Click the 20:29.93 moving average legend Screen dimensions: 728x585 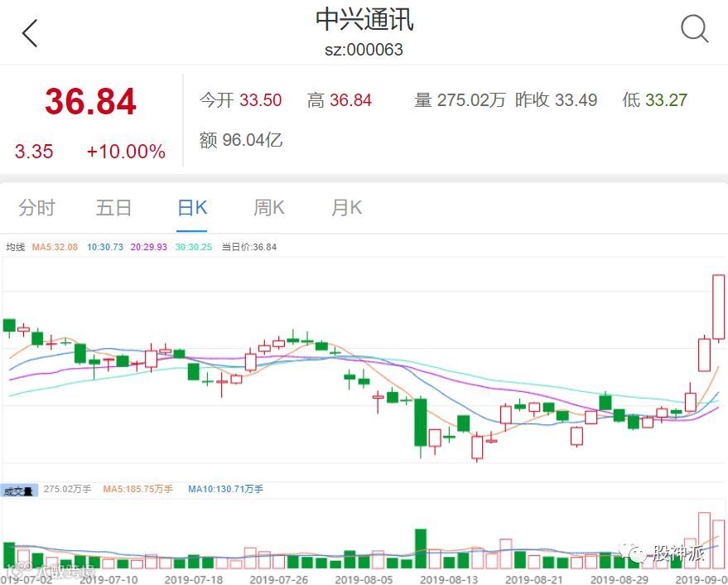click(x=148, y=247)
